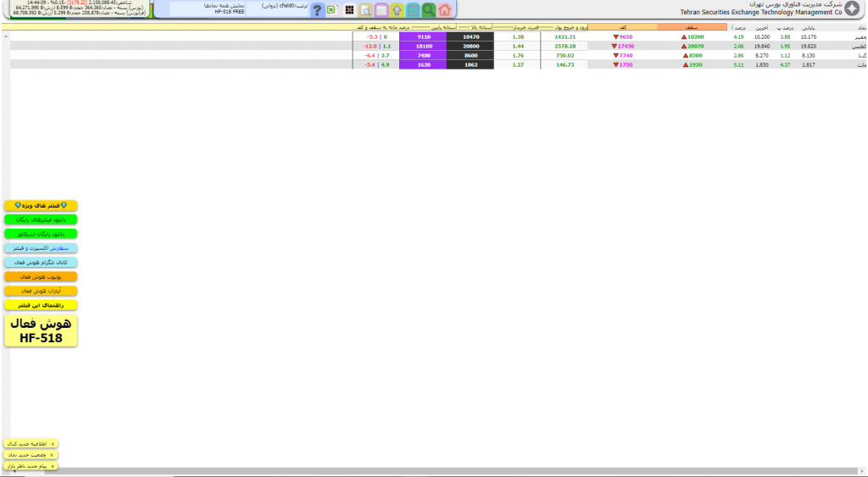Click money flow value 2578.28
The height and width of the screenshot is (477, 868).
(565, 47)
